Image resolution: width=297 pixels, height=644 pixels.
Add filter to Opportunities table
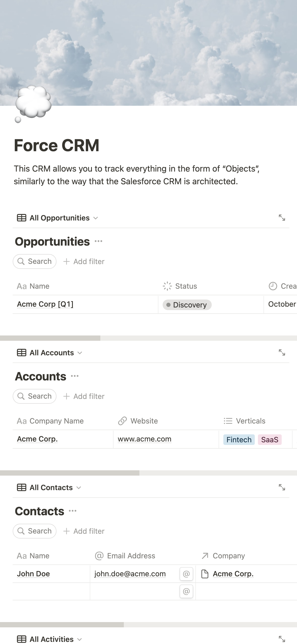[x=84, y=261]
